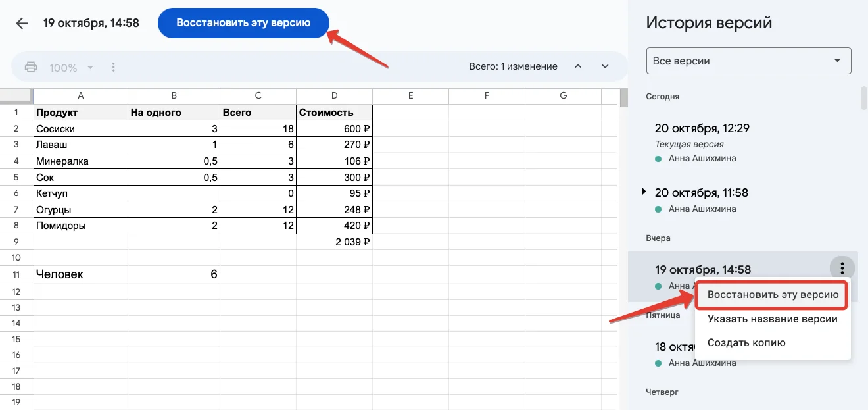The width and height of the screenshot is (868, 410).
Task: Click the Сосиски cell
Action: (x=81, y=128)
